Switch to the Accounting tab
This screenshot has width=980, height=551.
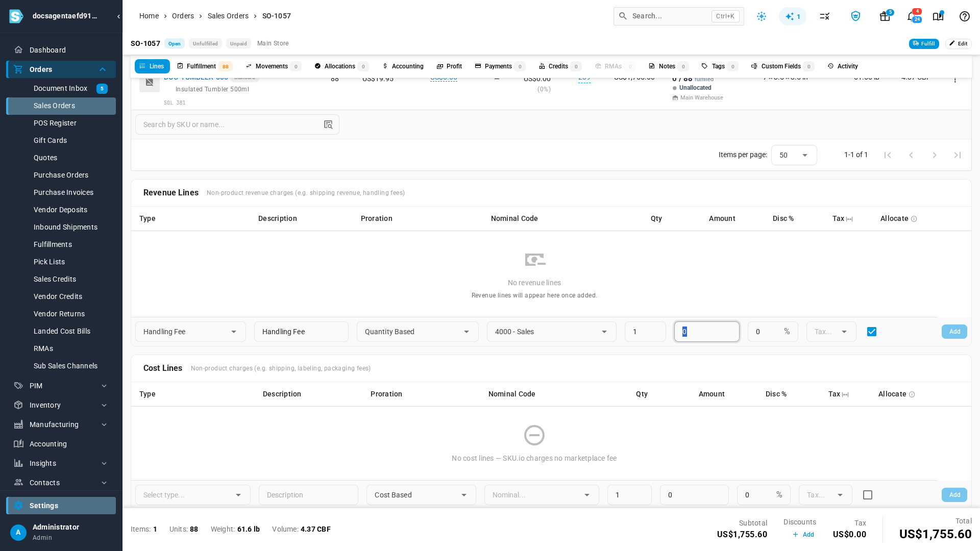coord(403,66)
